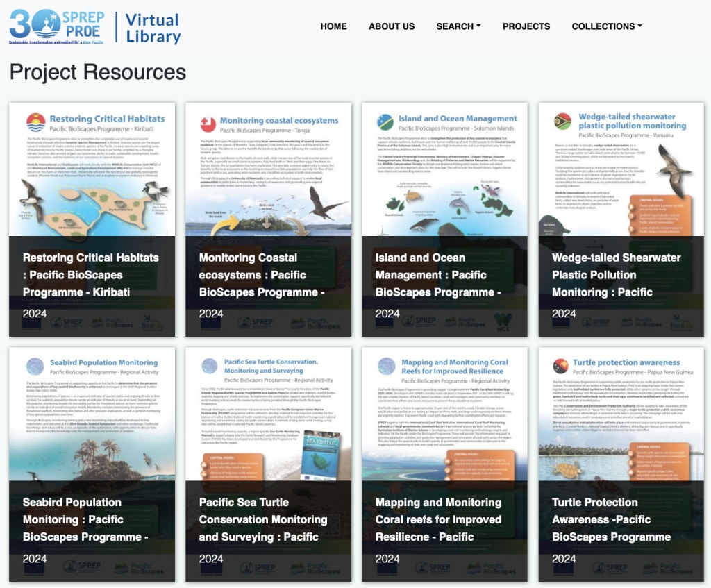711x588 pixels.
Task: Navigate to PROJECTS in the top menu
Action: click(x=526, y=26)
